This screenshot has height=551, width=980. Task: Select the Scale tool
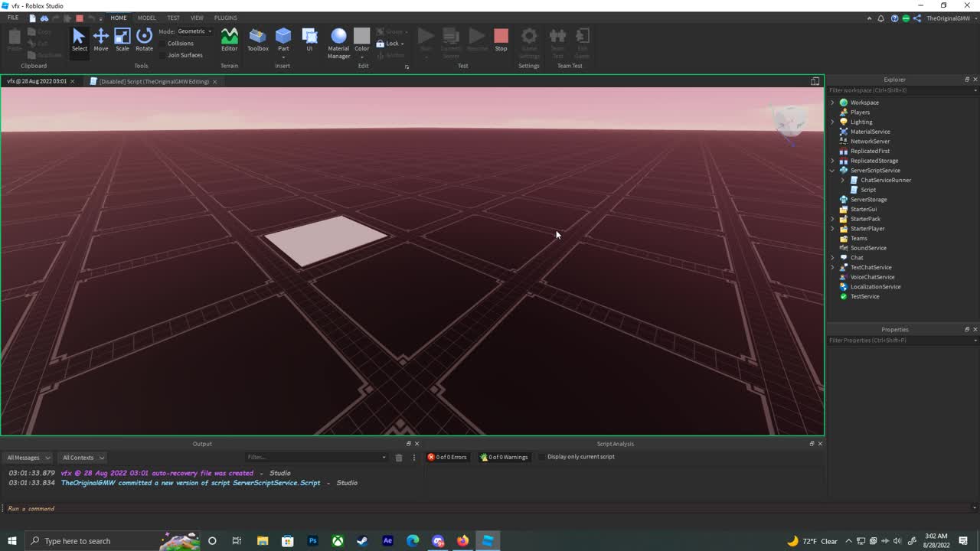[122, 39]
